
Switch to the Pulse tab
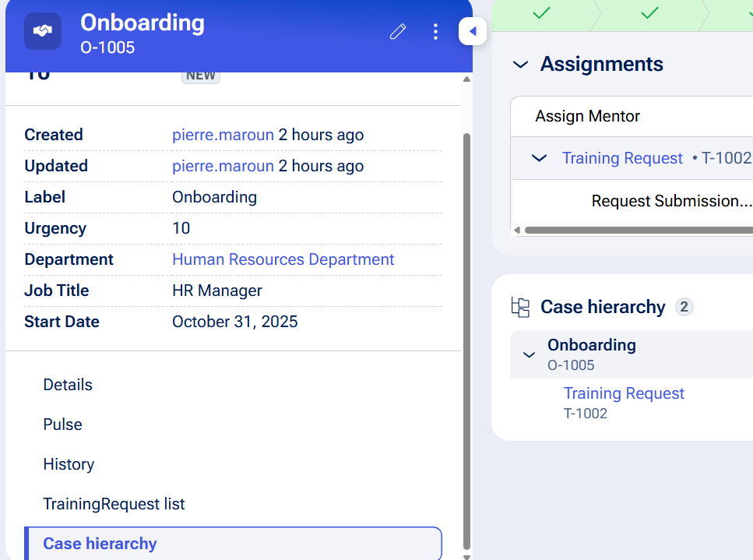point(62,424)
